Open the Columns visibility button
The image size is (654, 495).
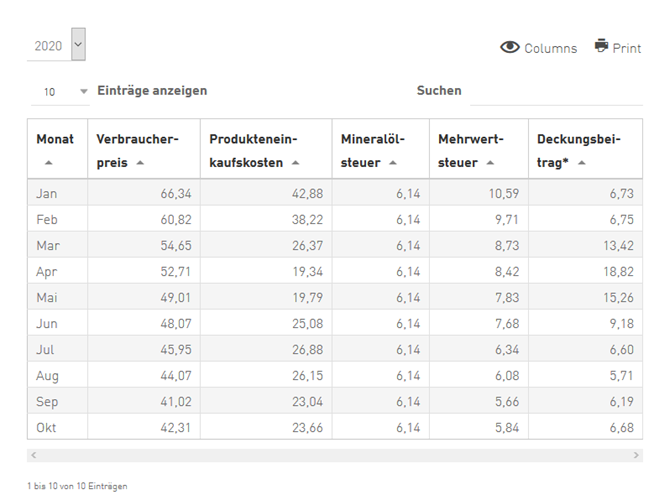538,48
